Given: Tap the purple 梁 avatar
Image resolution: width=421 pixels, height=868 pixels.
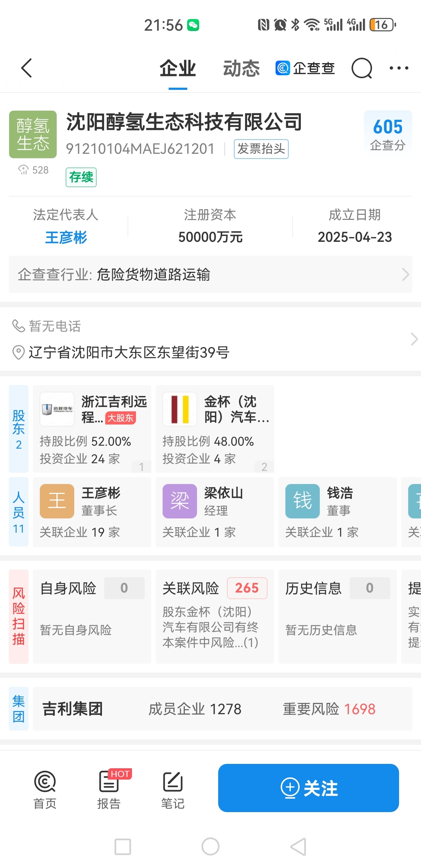Looking at the screenshot, I should coord(180,501).
